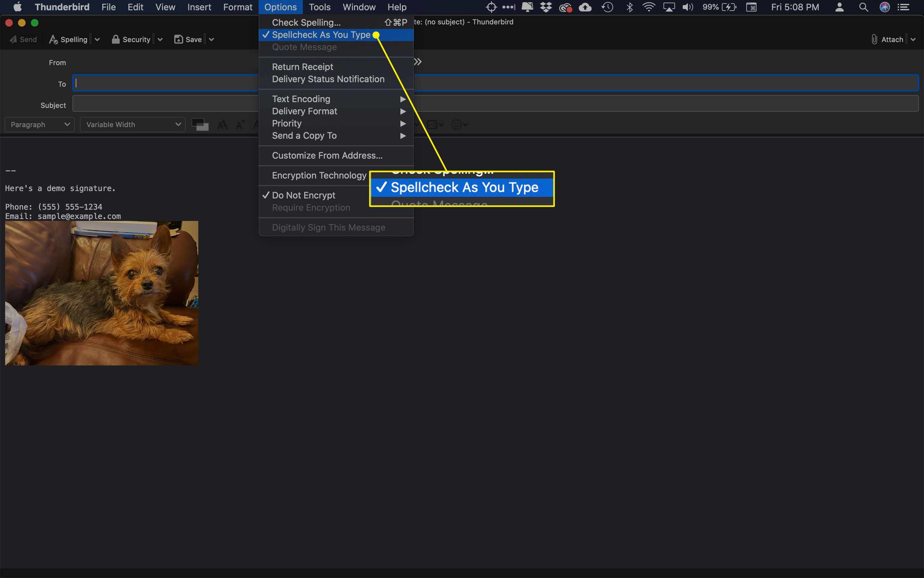Open the Edit menu
Screen dimensions: 924x578
click(x=135, y=7)
